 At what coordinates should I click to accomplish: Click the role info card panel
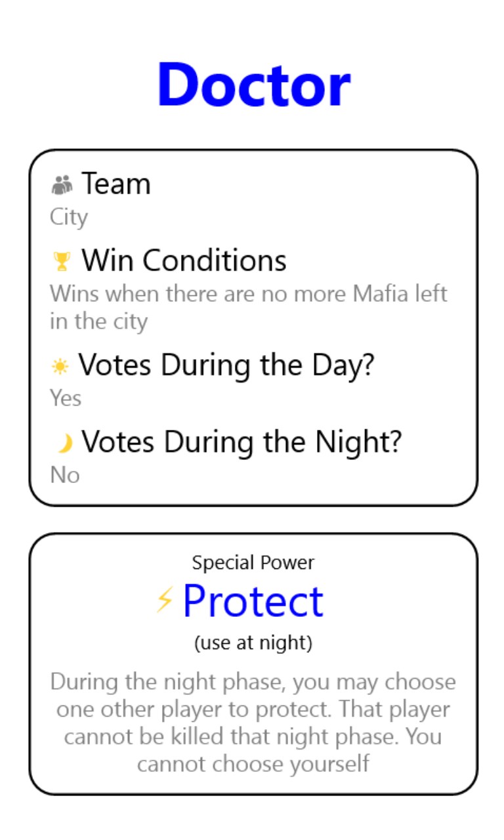[x=253, y=327]
